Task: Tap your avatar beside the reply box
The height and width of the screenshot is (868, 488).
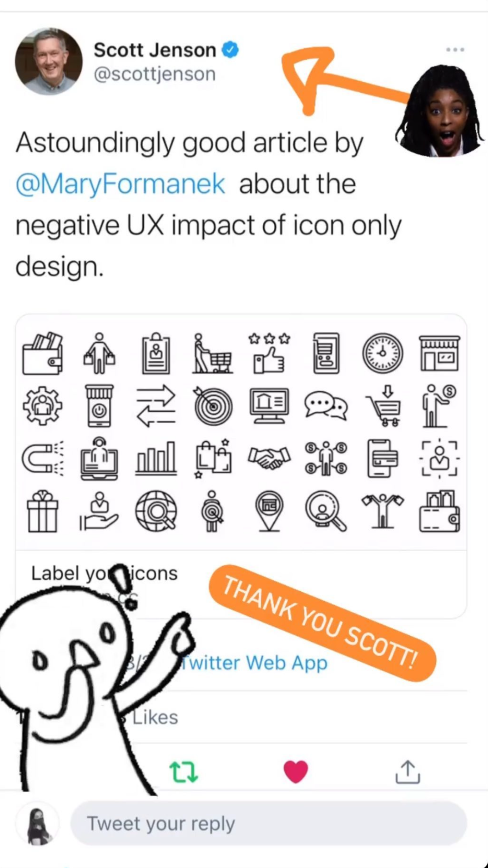Action: (x=37, y=824)
